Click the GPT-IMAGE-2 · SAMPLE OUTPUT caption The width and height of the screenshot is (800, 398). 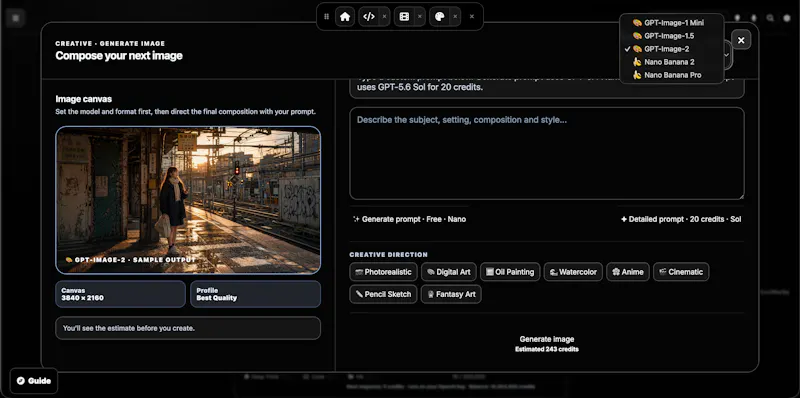pos(131,260)
